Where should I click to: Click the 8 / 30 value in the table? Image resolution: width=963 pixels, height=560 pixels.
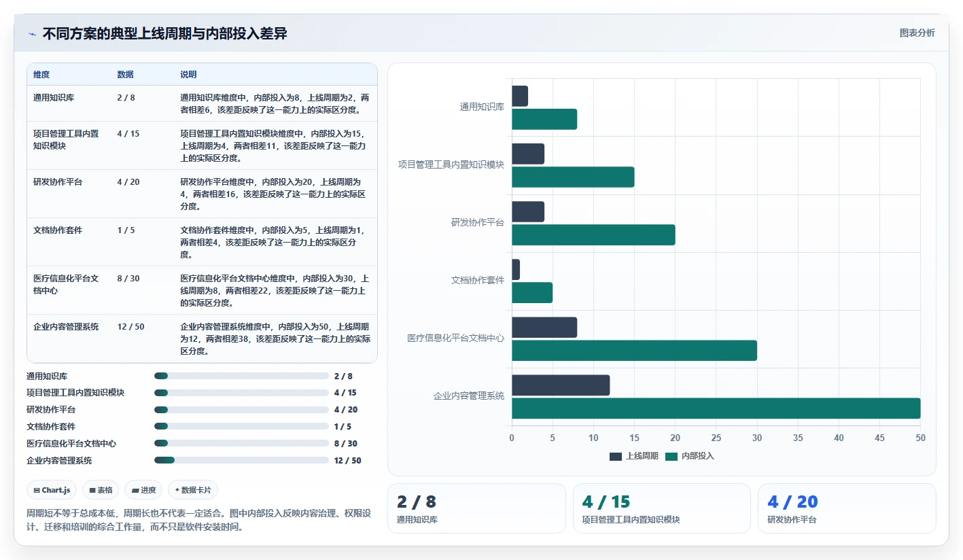[128, 278]
